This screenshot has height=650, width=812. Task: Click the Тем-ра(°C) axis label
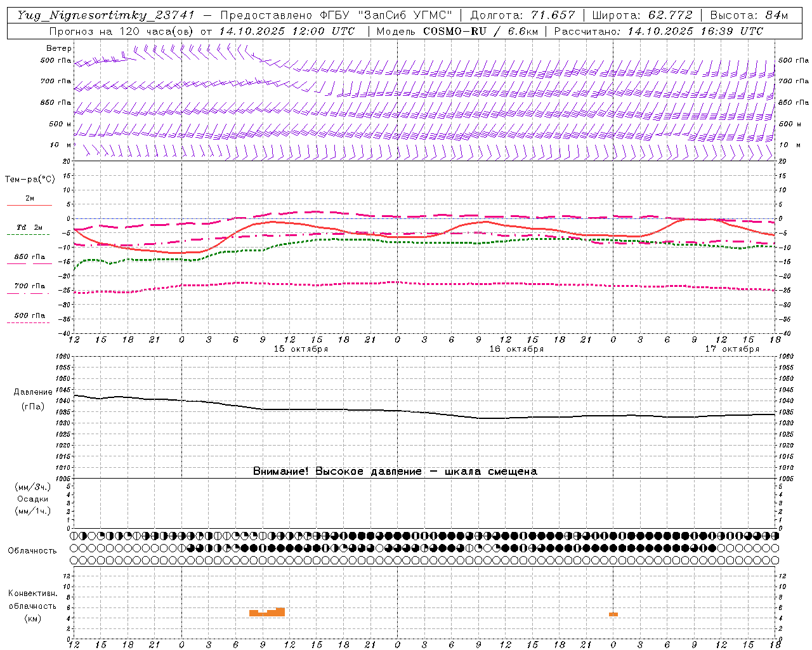pyautogui.click(x=30, y=180)
